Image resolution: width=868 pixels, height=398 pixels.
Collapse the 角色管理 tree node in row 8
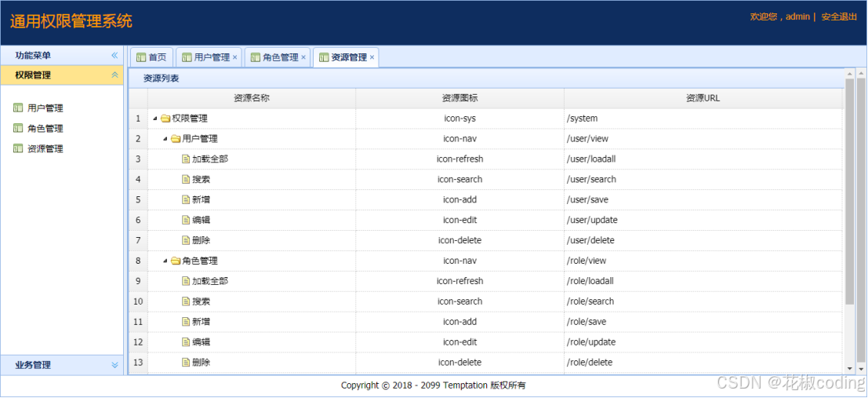(x=165, y=261)
